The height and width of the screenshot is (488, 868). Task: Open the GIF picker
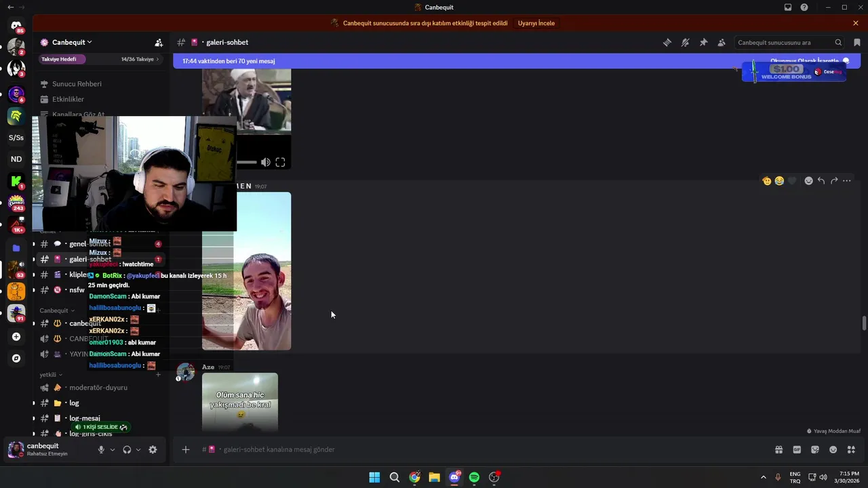point(797,449)
